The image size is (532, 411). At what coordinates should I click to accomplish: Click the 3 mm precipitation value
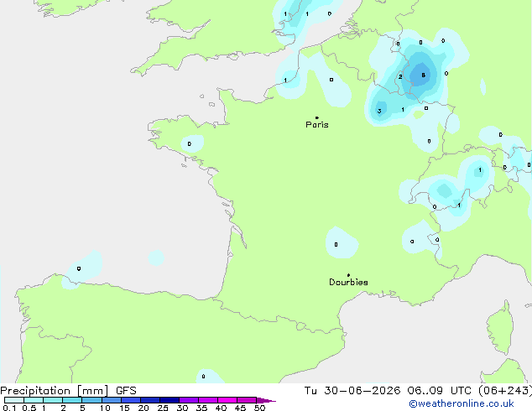pyautogui.click(x=379, y=111)
